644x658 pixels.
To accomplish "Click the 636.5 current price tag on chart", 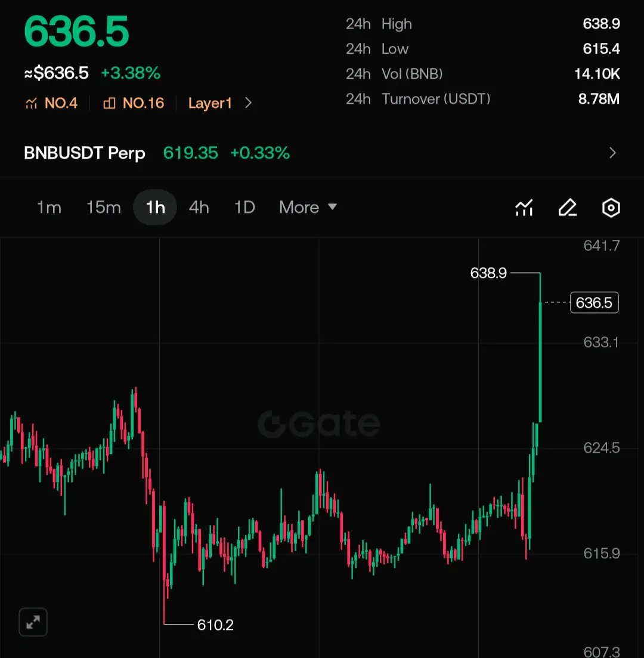I will point(594,302).
